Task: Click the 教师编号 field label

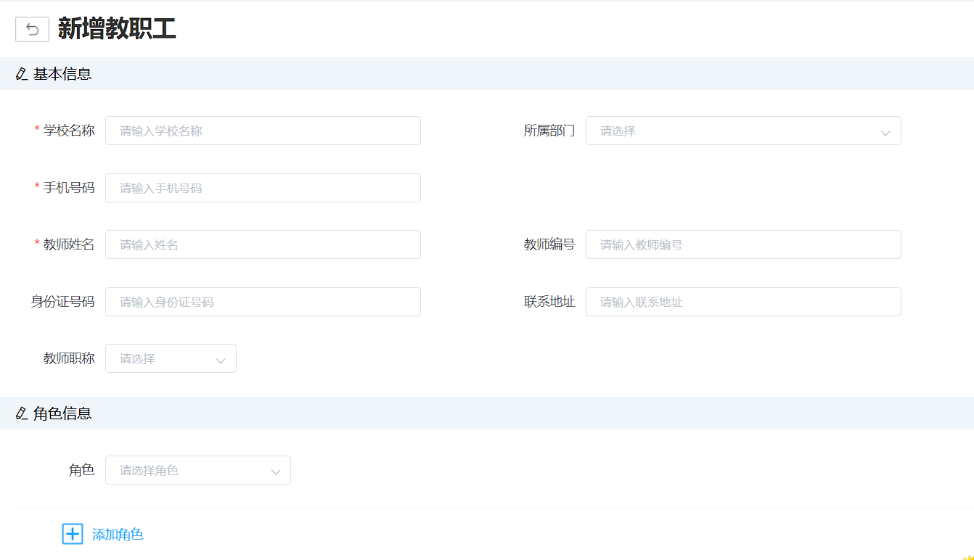Action: (549, 244)
